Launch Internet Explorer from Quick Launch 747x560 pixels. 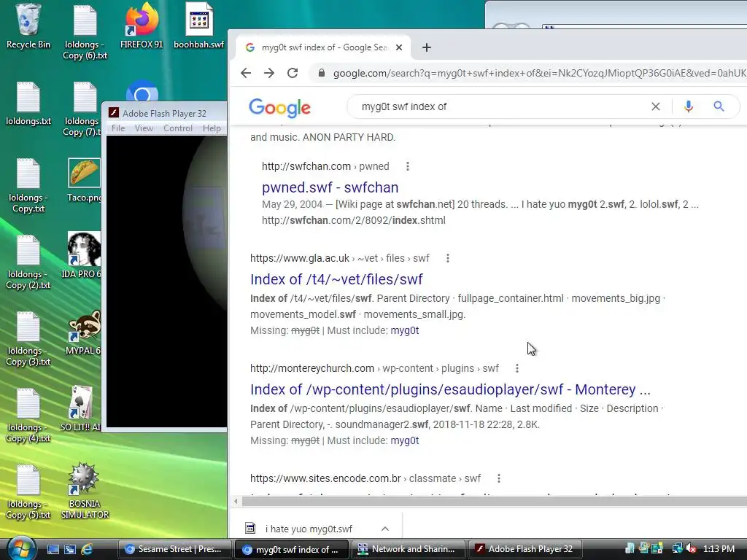coord(87,549)
